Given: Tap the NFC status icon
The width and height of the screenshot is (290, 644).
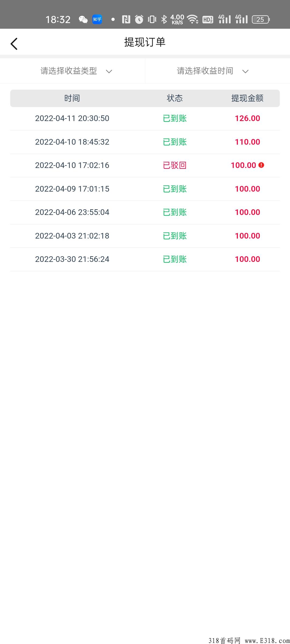Looking at the screenshot, I should [126, 19].
